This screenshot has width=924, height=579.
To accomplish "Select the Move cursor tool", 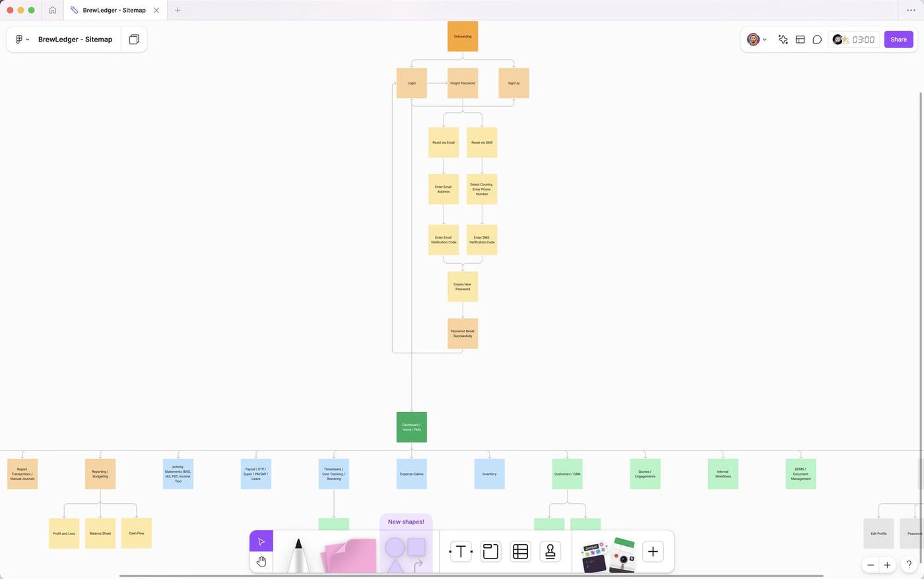I will (x=261, y=541).
